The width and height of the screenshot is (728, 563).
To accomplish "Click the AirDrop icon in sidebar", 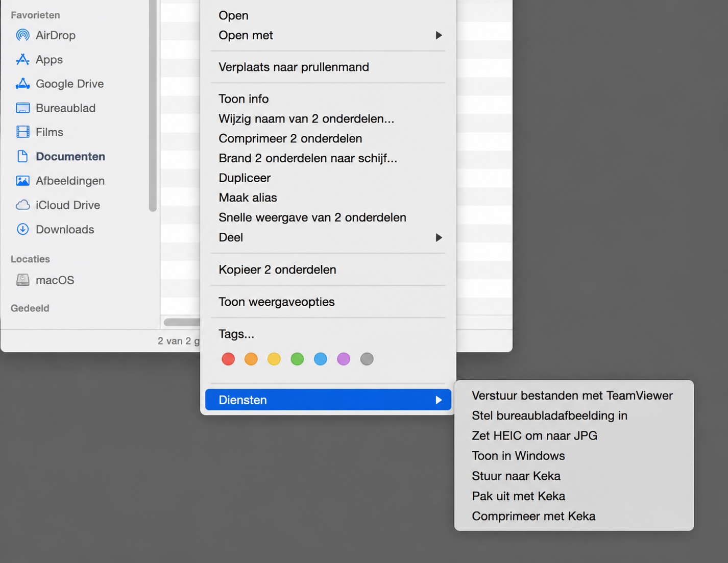I will (x=22, y=35).
